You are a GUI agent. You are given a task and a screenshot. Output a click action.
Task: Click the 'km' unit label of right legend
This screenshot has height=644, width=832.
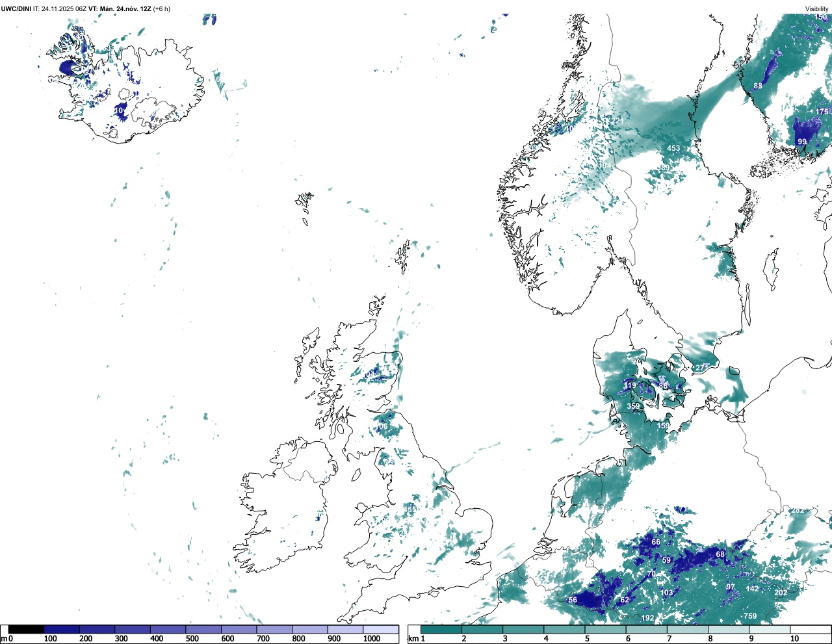click(413, 639)
